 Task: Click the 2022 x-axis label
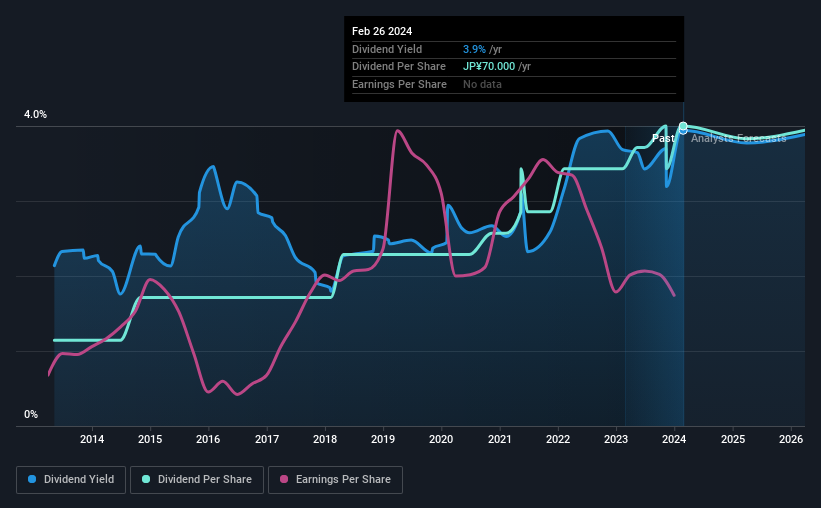click(558, 439)
